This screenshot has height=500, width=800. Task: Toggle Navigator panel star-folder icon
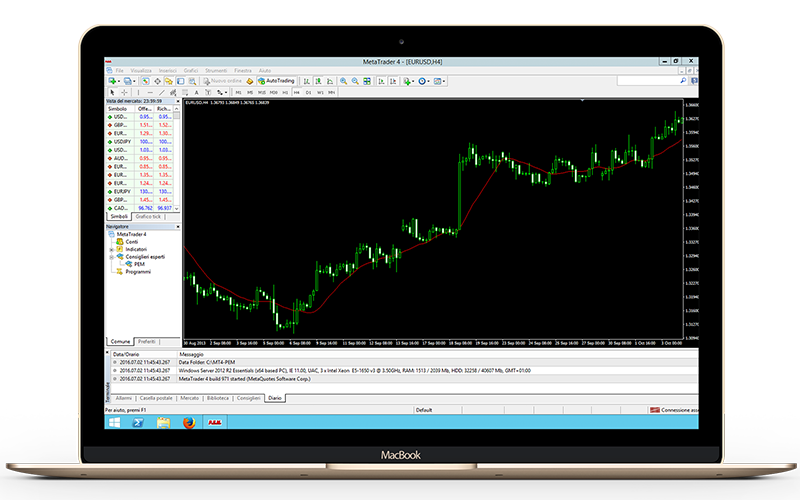click(x=169, y=81)
